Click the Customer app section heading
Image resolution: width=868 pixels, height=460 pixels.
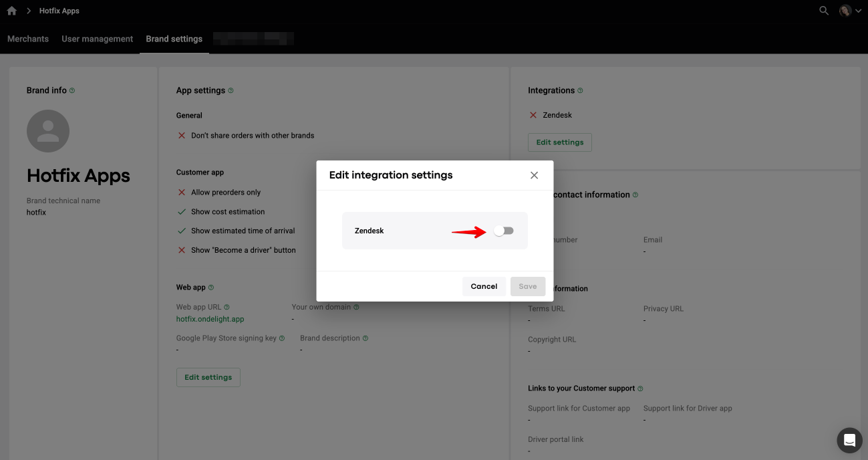[200, 172]
